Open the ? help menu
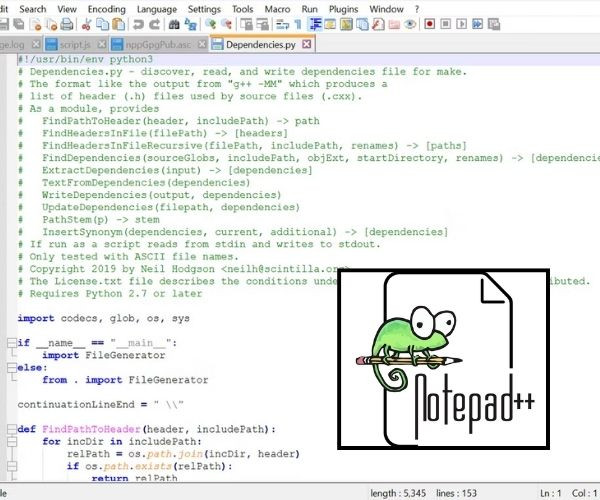 pyautogui.click(x=417, y=9)
